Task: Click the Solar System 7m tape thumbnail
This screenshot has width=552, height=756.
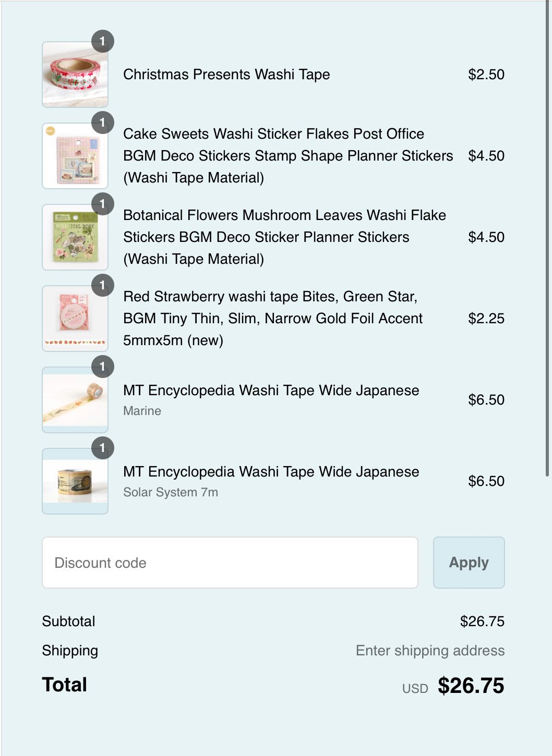Action: [75, 482]
